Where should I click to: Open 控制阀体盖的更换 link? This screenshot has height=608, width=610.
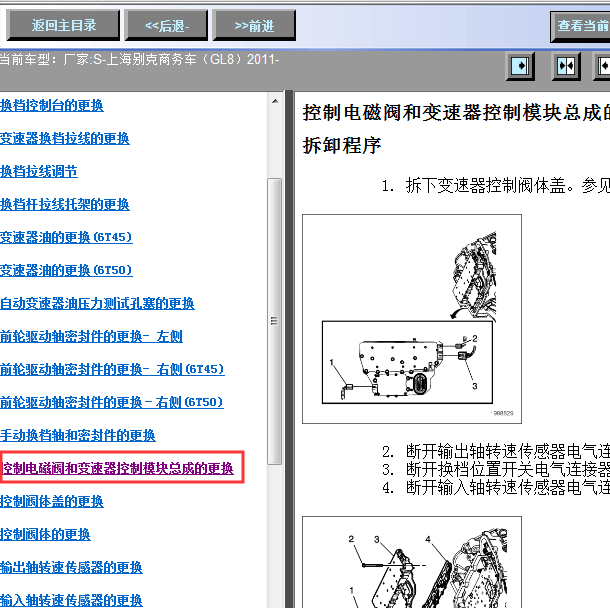(52, 501)
